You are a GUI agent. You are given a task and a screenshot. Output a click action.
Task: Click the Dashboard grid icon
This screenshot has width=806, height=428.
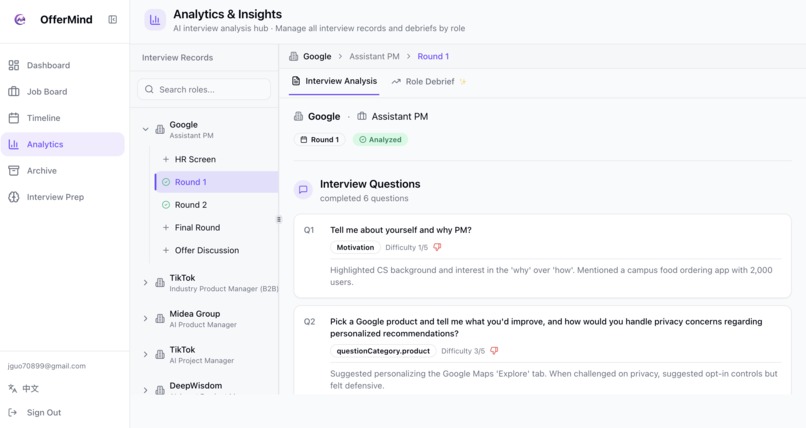coord(14,65)
